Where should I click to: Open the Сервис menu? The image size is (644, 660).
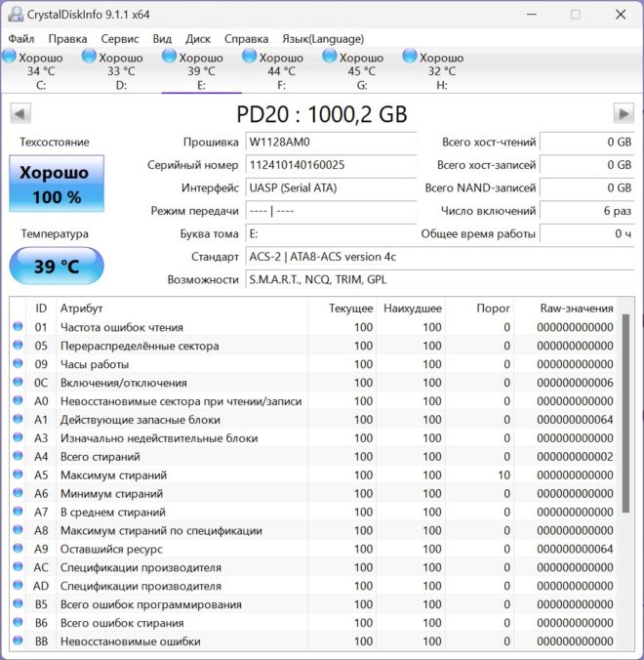click(119, 39)
